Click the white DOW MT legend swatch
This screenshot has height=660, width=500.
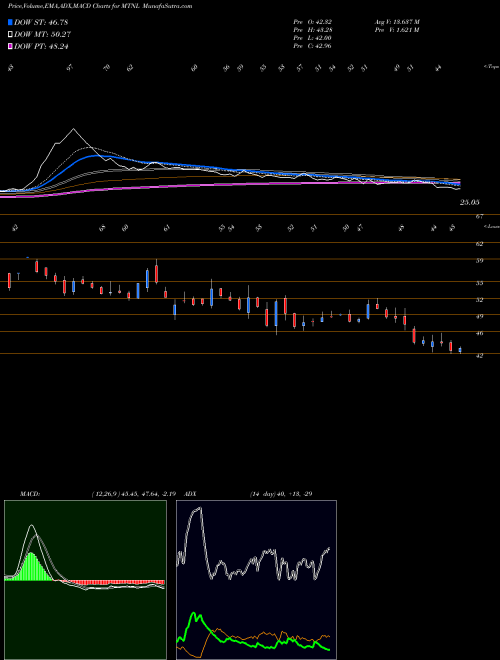pos(10,35)
